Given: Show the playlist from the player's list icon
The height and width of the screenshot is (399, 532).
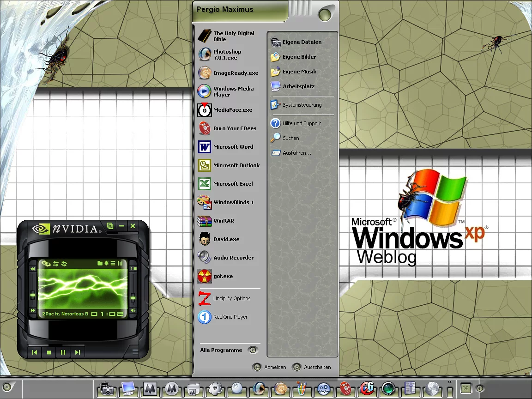Looking at the screenshot, I should [113, 263].
